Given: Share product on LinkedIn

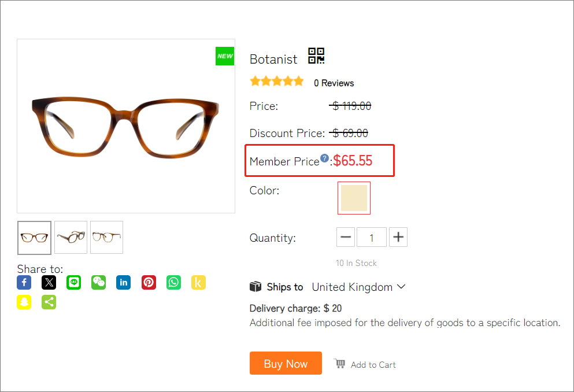Looking at the screenshot, I should (x=124, y=283).
